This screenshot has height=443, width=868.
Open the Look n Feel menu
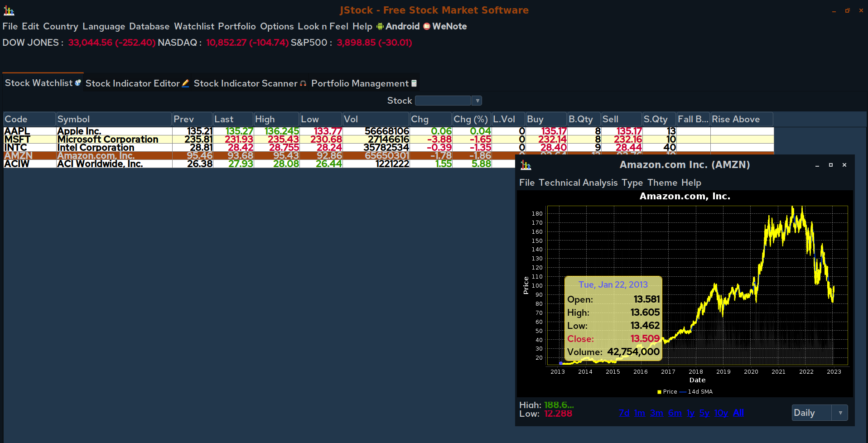(x=323, y=26)
